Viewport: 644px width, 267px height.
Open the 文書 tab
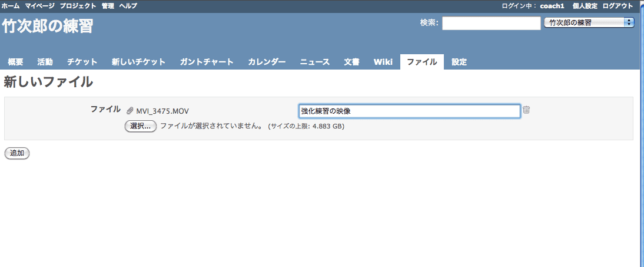point(351,62)
